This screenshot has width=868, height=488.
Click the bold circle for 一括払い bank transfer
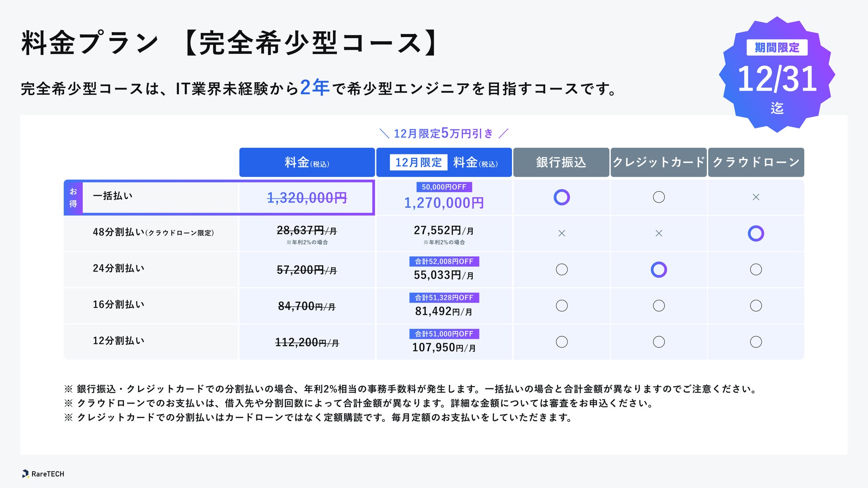(561, 197)
